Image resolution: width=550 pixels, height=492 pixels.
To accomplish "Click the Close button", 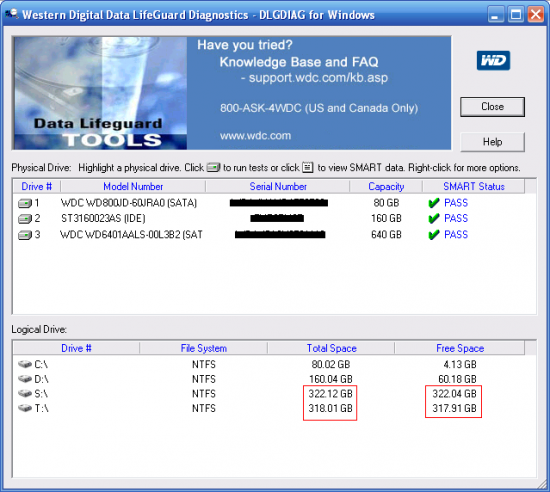I will coord(492,107).
